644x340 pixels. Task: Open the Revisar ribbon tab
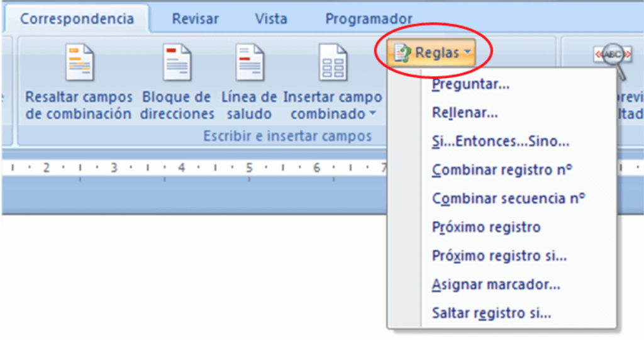pyautogui.click(x=194, y=19)
